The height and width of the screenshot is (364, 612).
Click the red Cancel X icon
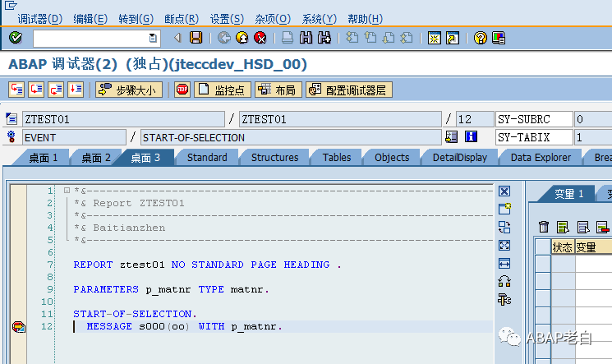point(260,38)
